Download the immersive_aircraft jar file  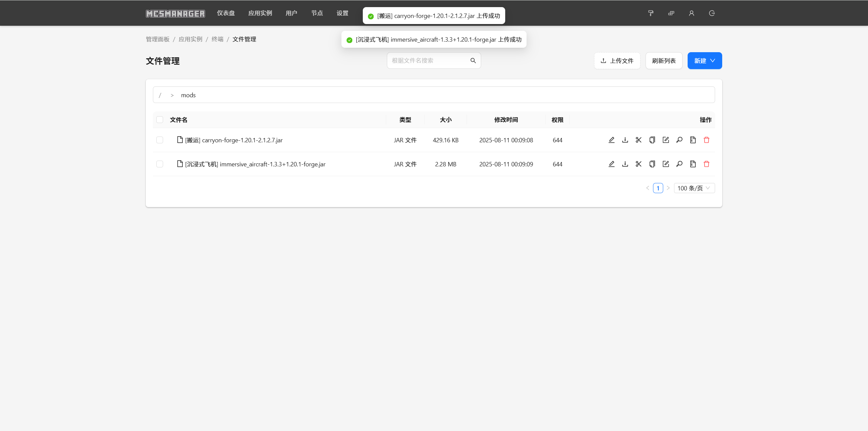(x=625, y=164)
